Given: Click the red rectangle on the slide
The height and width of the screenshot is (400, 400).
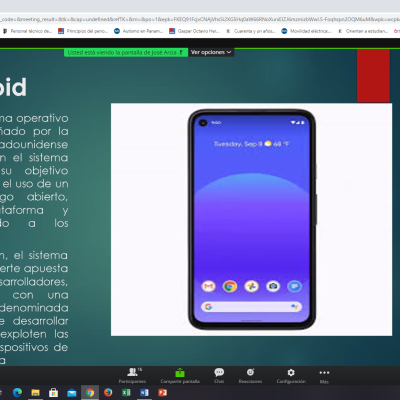Looking at the screenshot, I should pos(373,76).
